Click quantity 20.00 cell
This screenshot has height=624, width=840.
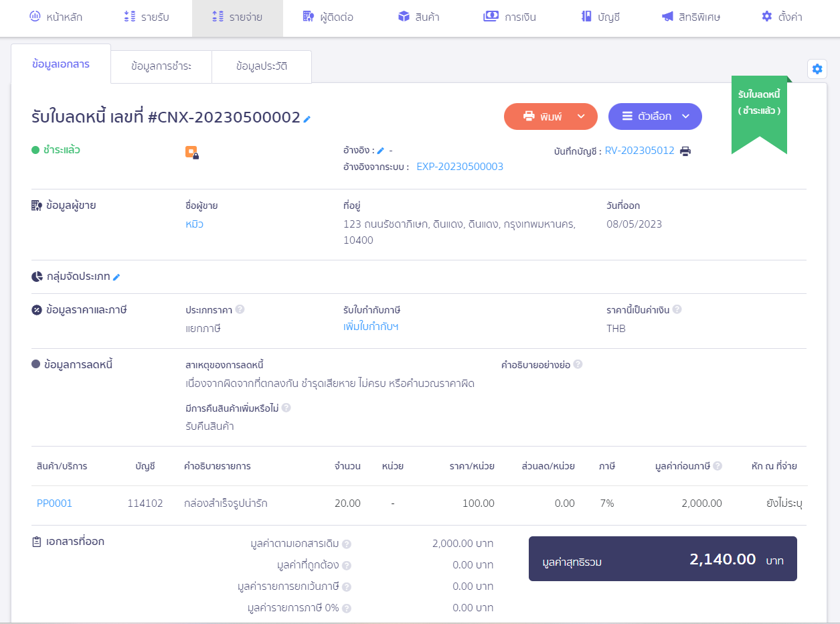347,503
